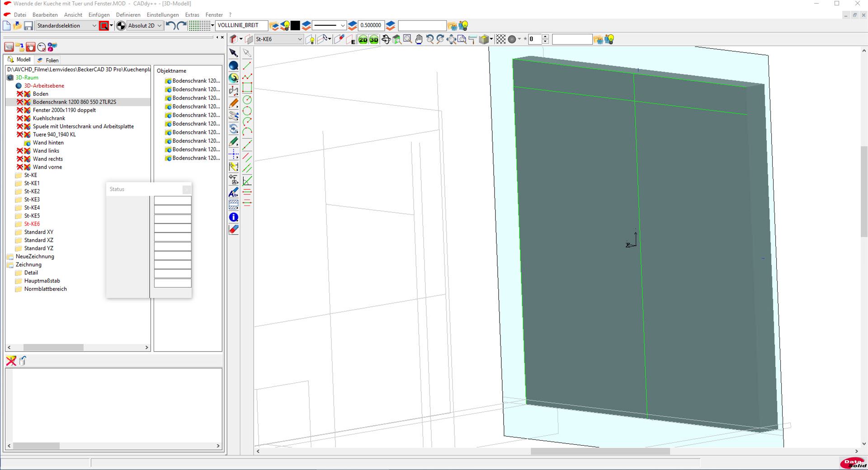Image resolution: width=868 pixels, height=470 pixels.
Task: Switch to the Modell tab
Action: (x=19, y=60)
